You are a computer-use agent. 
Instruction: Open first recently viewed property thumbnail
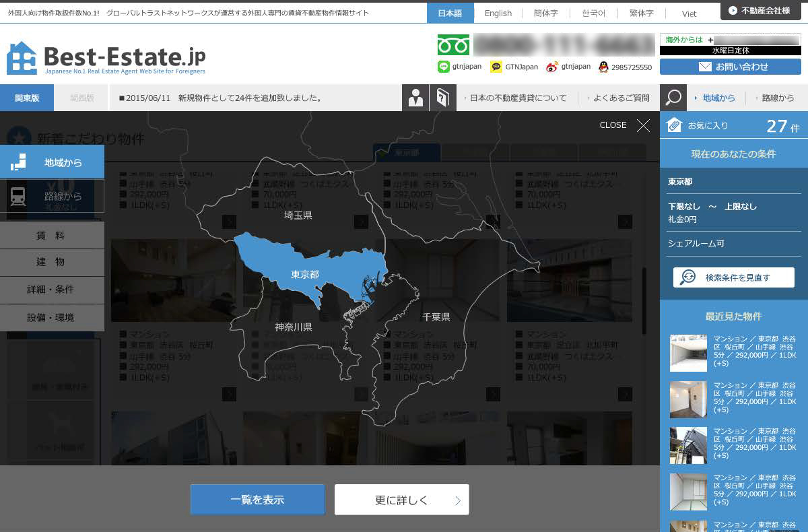click(x=688, y=353)
